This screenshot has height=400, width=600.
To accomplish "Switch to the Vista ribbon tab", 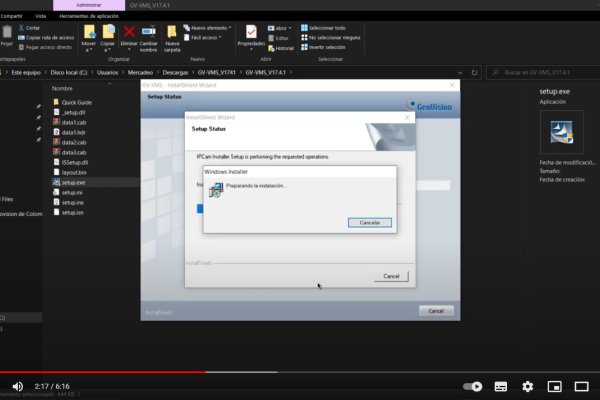I will point(41,16).
